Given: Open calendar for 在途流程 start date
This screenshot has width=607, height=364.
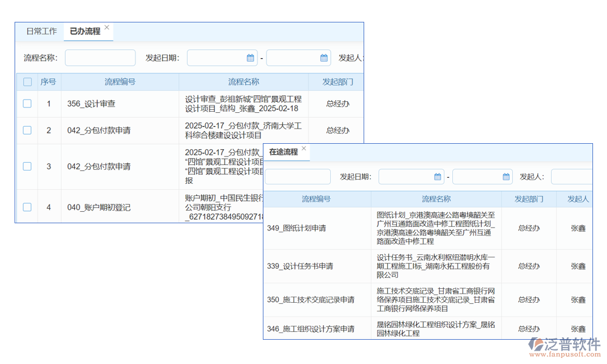Looking at the screenshot, I should (x=438, y=177).
